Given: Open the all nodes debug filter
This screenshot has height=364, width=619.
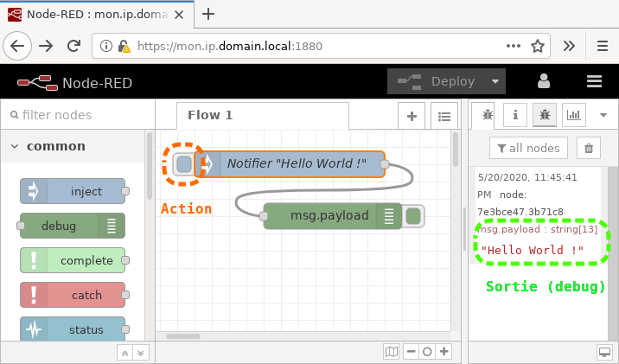Looking at the screenshot, I should click(528, 148).
